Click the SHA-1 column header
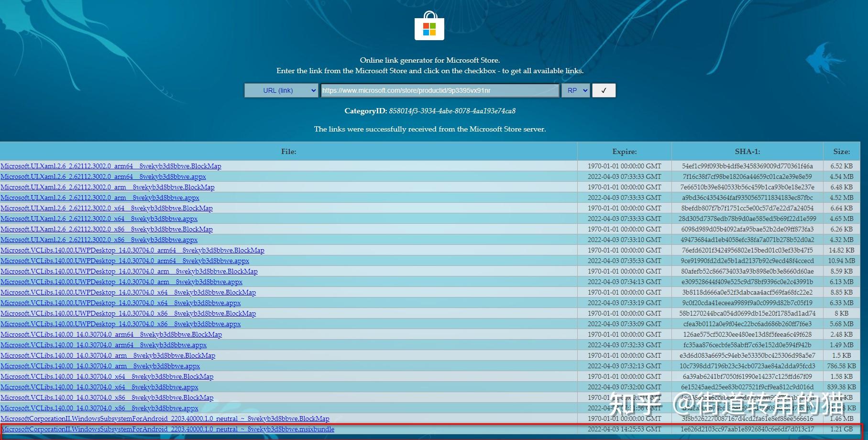 coord(747,152)
